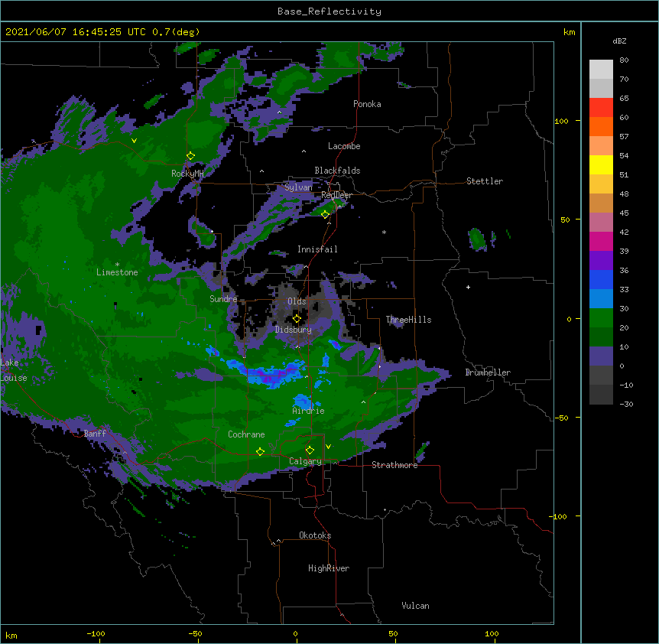Click the 50 tick on bottom axis
Image resolution: width=659 pixels, height=644 pixels.
click(393, 633)
